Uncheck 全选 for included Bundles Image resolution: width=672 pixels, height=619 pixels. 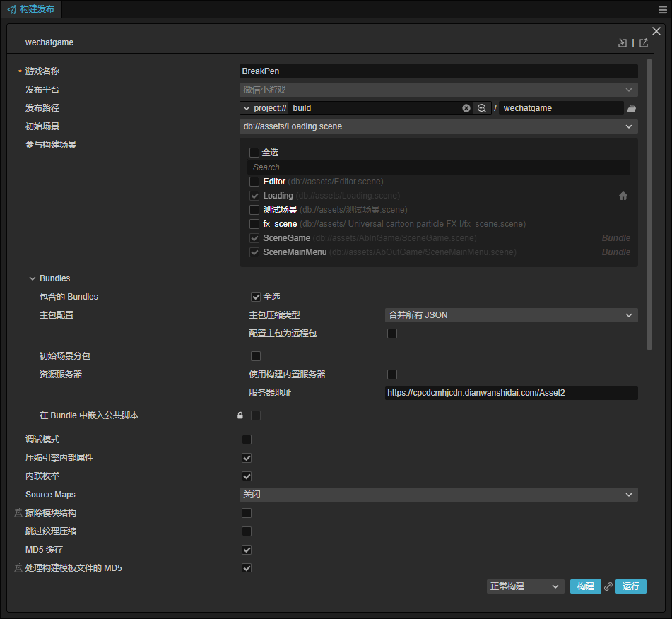pos(255,297)
